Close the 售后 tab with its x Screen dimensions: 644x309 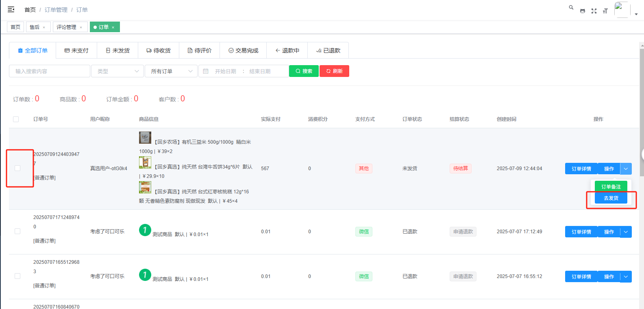(44, 27)
